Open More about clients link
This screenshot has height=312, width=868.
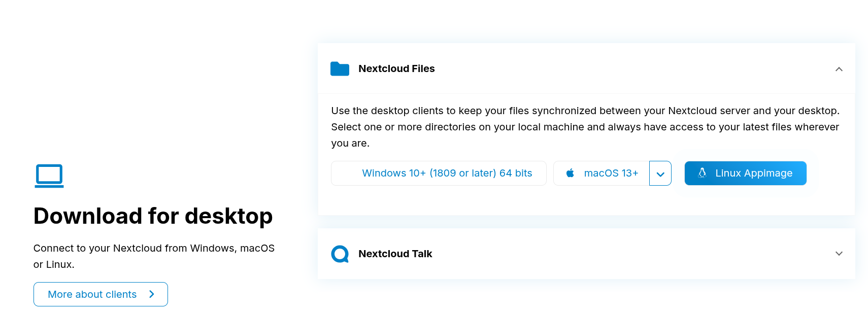(101, 294)
